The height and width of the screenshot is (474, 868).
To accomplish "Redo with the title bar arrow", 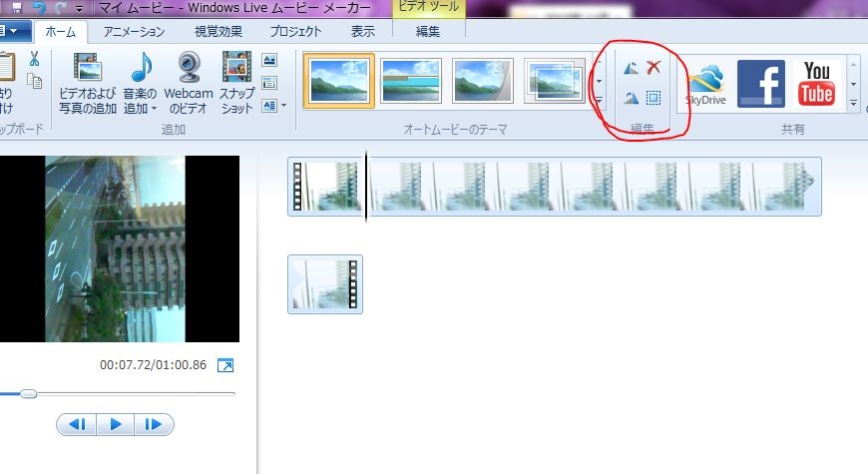I will (61, 7).
